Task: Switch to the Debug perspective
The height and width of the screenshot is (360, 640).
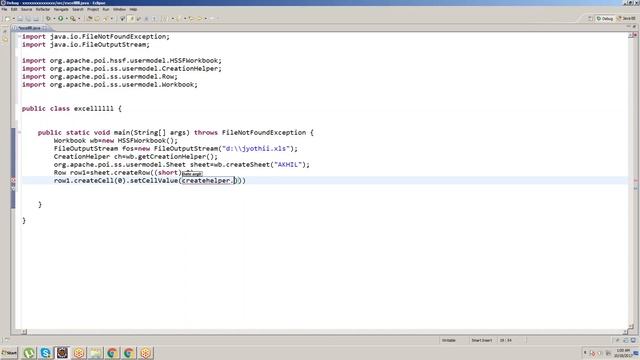Action: [x=605, y=18]
